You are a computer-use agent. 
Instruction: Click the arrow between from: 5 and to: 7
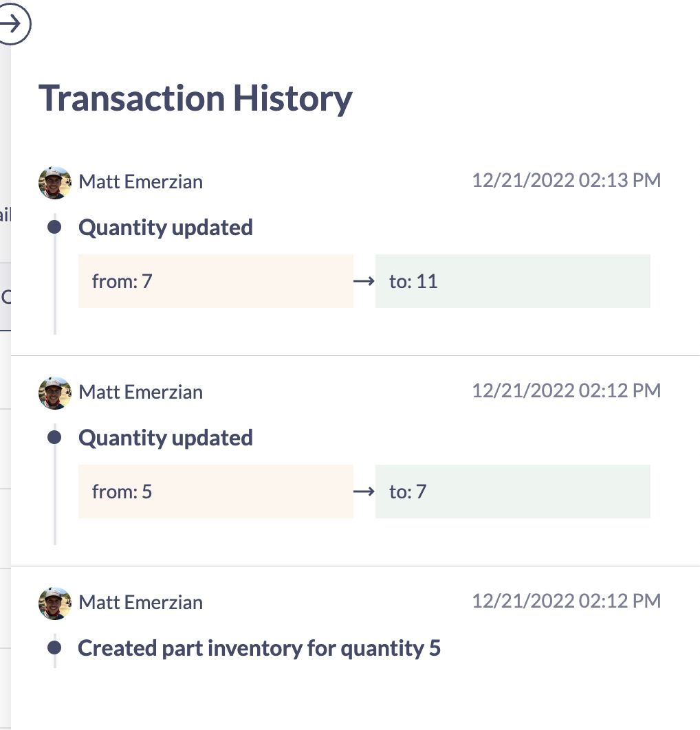pyautogui.click(x=364, y=491)
